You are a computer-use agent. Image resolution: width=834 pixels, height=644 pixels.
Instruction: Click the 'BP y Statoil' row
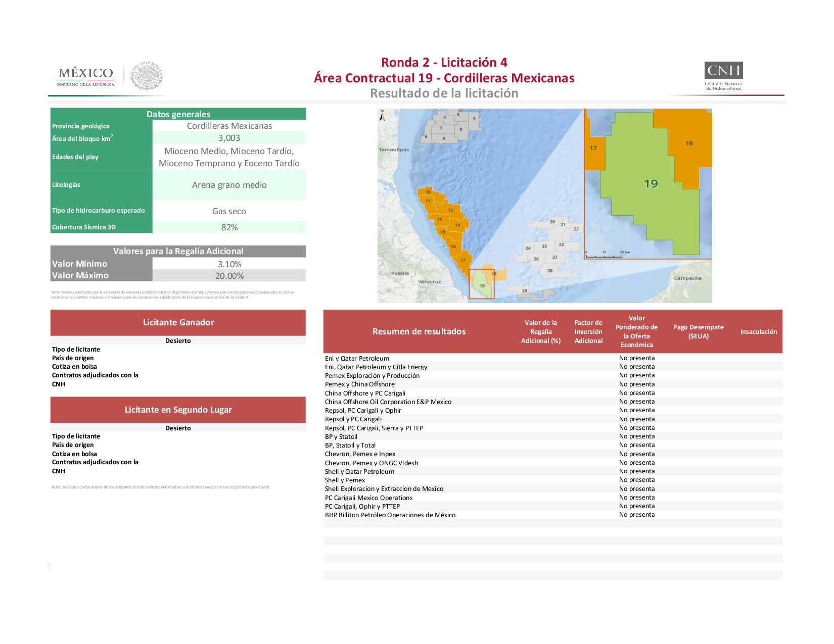[553, 436]
